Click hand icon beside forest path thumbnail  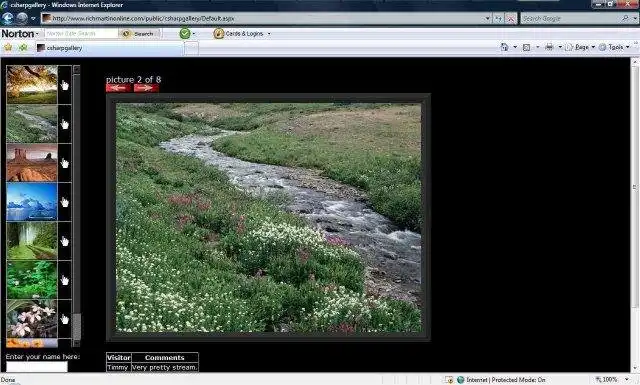coord(64,241)
